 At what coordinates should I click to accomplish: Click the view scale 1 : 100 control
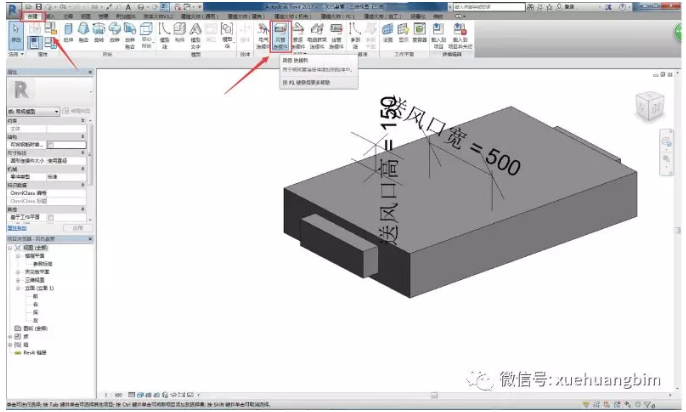[115, 395]
